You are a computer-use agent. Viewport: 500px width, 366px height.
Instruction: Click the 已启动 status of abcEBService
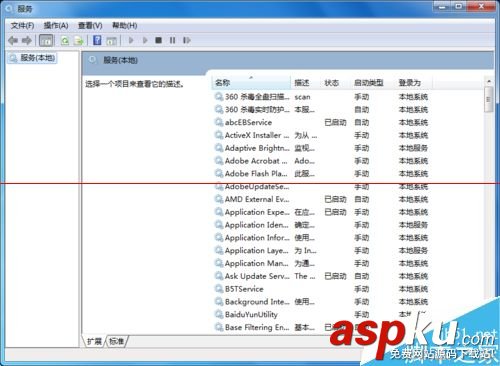coord(335,123)
